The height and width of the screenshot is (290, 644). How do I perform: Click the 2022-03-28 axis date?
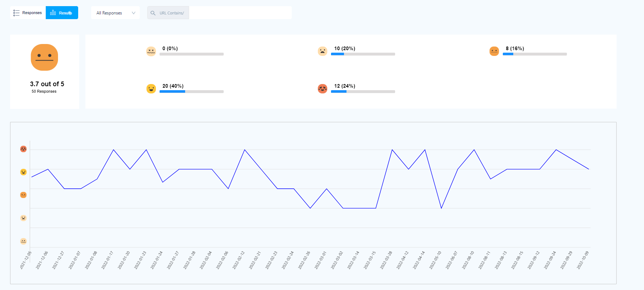point(386,260)
